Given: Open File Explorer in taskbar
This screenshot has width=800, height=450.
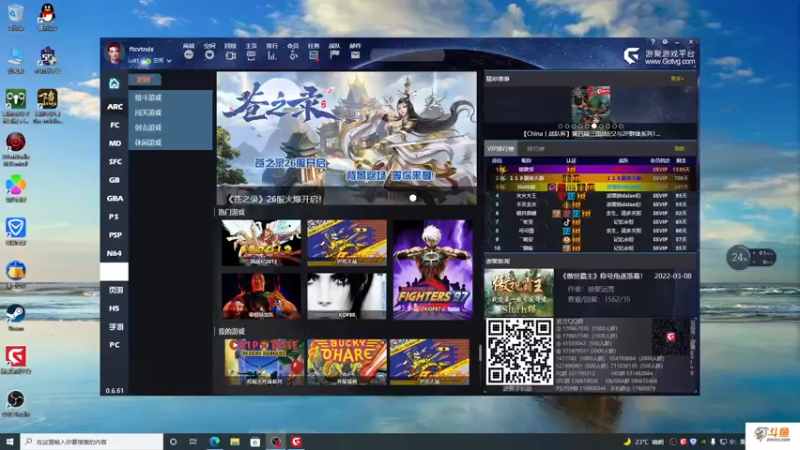Looking at the screenshot, I should coord(235,441).
